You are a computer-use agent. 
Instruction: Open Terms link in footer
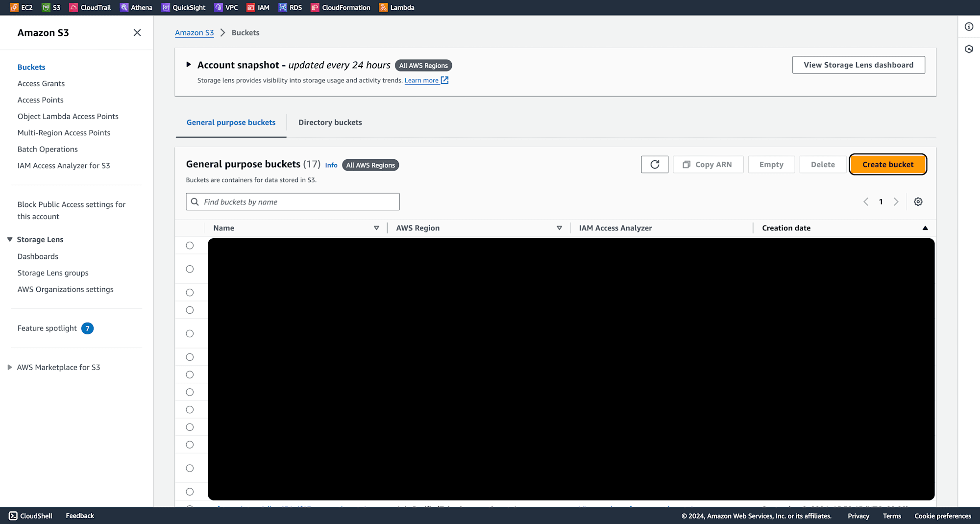(892, 516)
